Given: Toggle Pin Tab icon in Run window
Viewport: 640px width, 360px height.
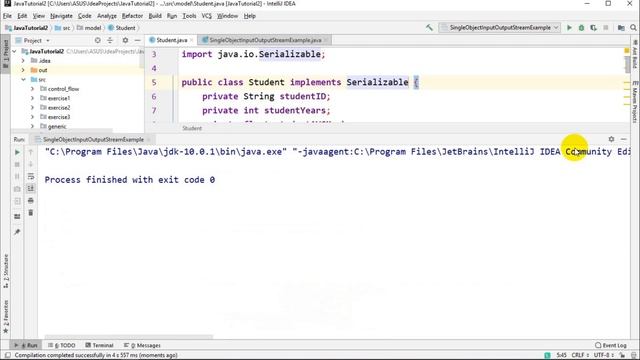Looking at the screenshot, I should coord(17,232).
